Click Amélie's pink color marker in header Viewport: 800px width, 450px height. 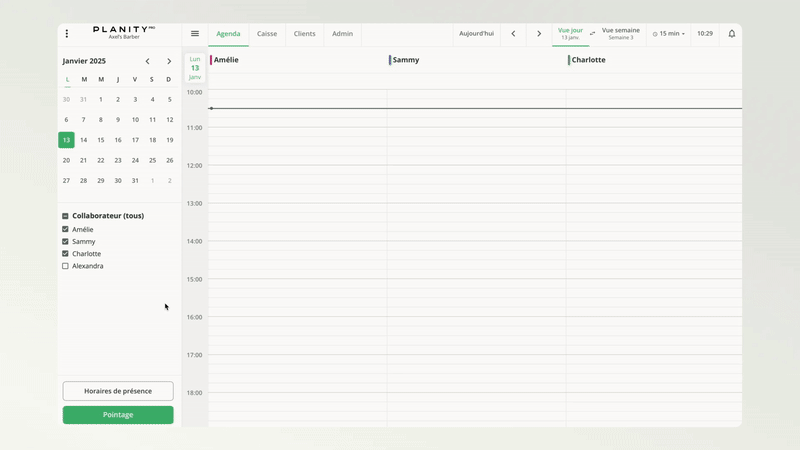coord(211,60)
